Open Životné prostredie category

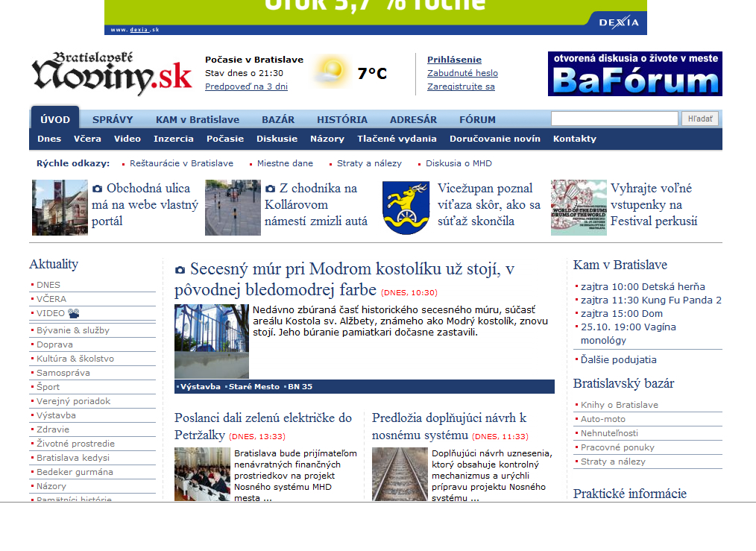point(76,444)
